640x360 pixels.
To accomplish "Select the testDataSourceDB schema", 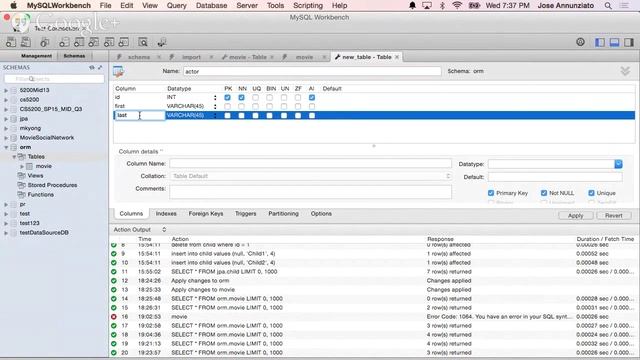I will [x=44, y=233].
